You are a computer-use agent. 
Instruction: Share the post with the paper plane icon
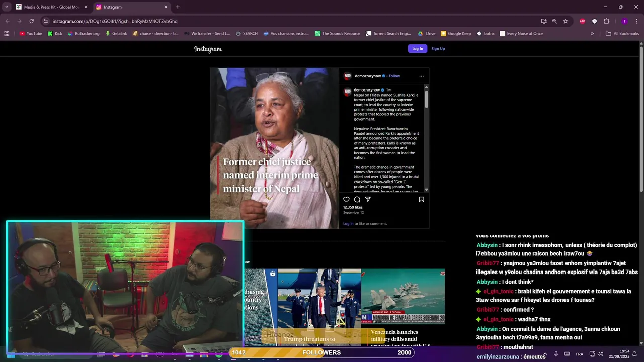point(368,199)
